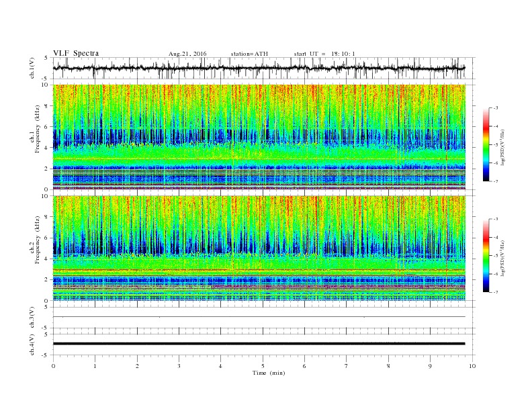Click the "start UT = 18:10:1" header text
This screenshot has width=532, height=411.
pyautogui.click(x=324, y=54)
